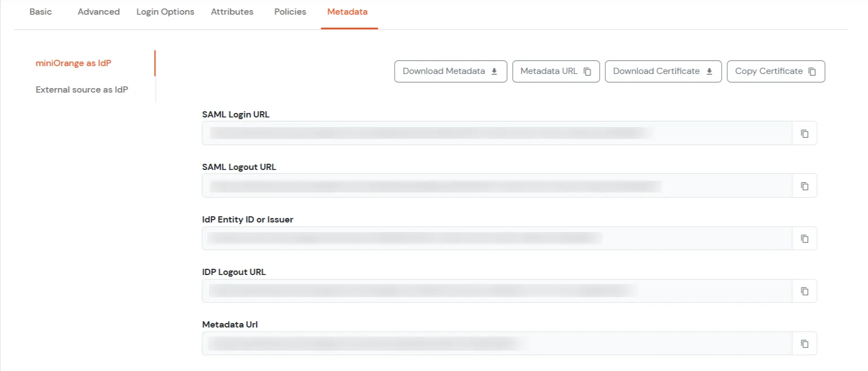The image size is (868, 371).
Task: Open the Advanced tab
Action: (x=98, y=11)
